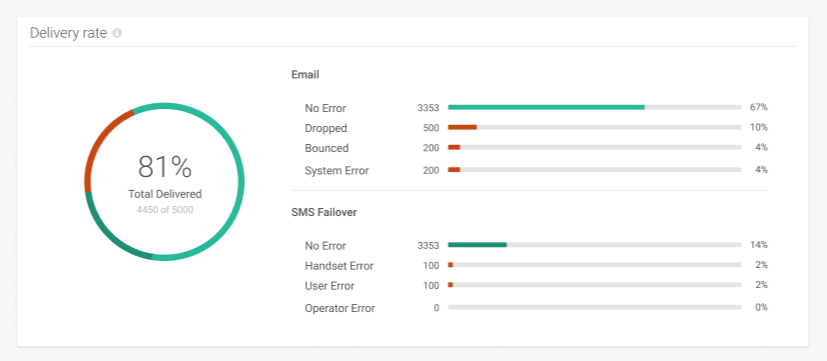Select the Delivery rate panel title

(x=69, y=33)
